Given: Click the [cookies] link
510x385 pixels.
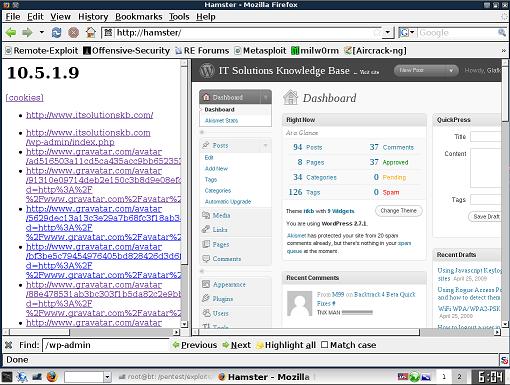Looking at the screenshot, I should [24, 98].
